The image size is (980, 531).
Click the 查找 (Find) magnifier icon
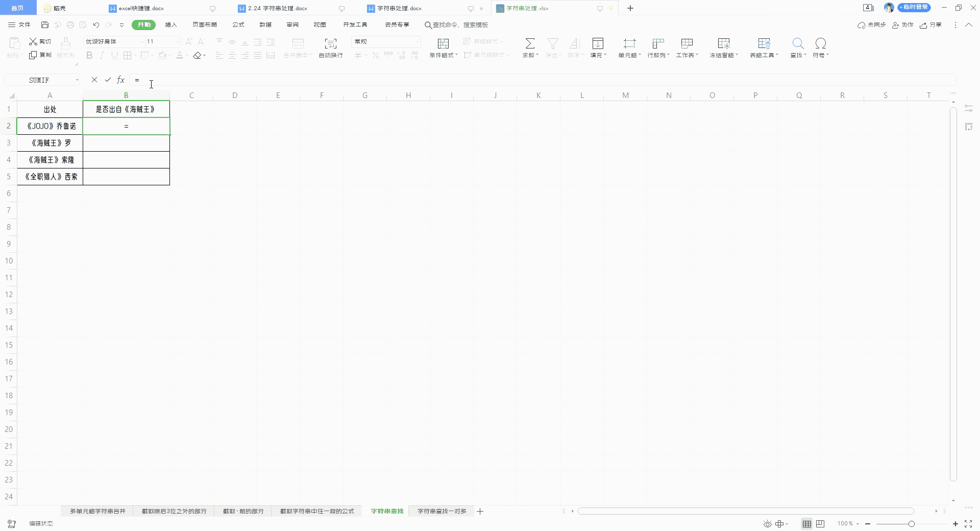coord(797,43)
